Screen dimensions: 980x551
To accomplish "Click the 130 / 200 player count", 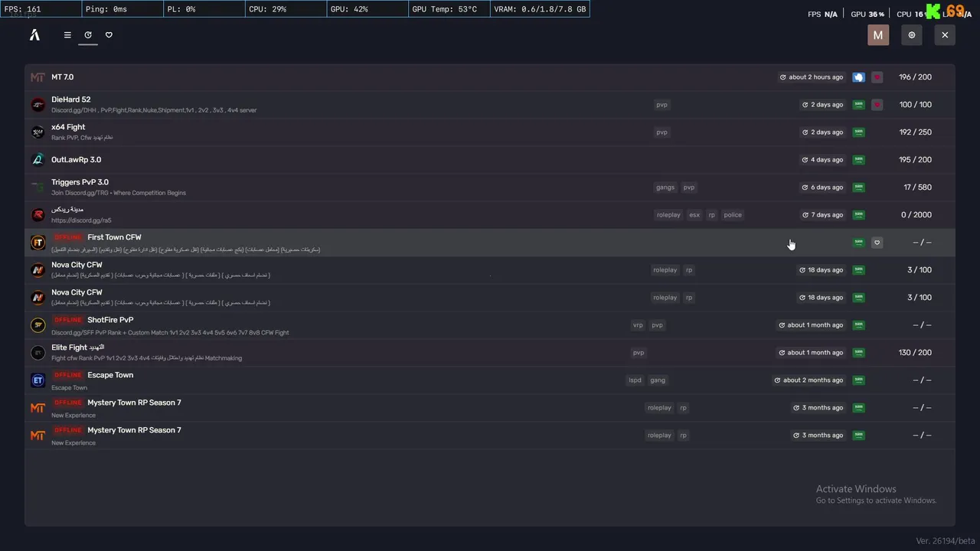I will tap(915, 353).
